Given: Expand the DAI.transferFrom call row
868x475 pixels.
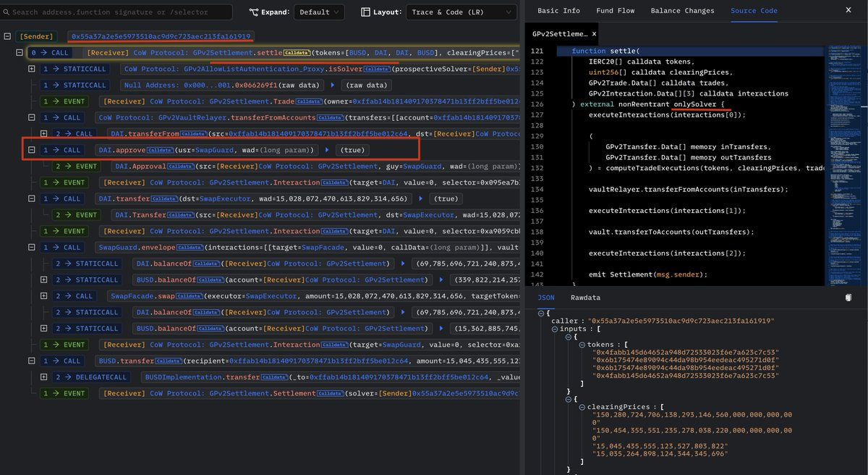Looking at the screenshot, I should (44, 134).
